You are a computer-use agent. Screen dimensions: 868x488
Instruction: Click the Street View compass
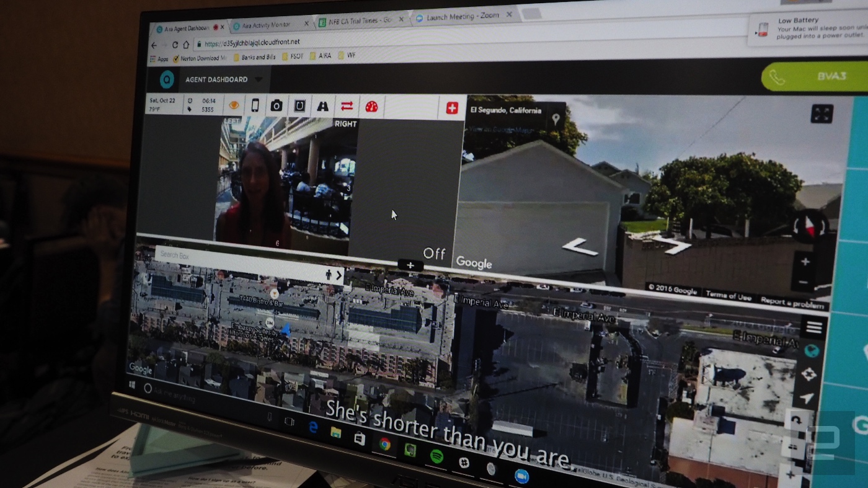pos(810,226)
